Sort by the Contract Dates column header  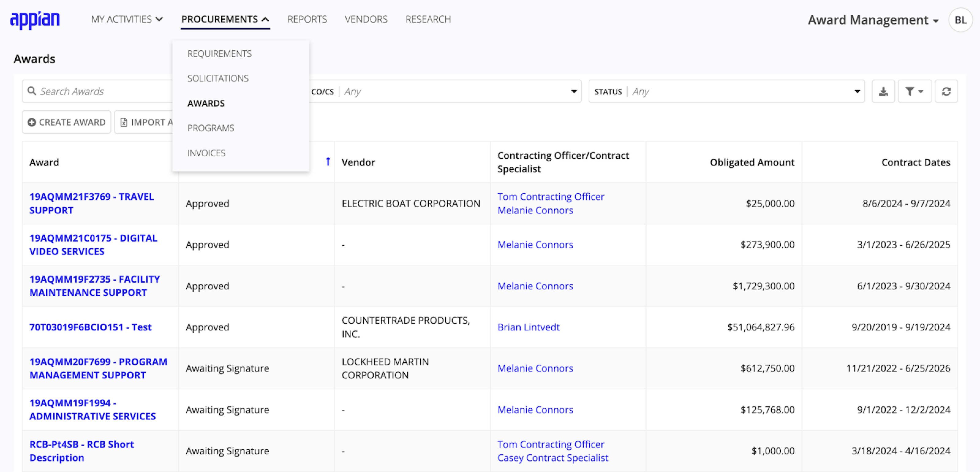tap(916, 162)
